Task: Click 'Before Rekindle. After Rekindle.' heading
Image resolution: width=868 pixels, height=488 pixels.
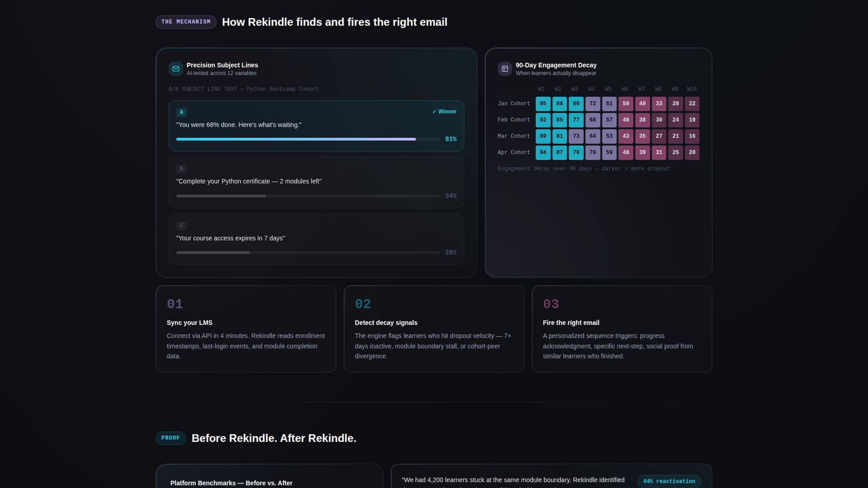Action: 274,438
